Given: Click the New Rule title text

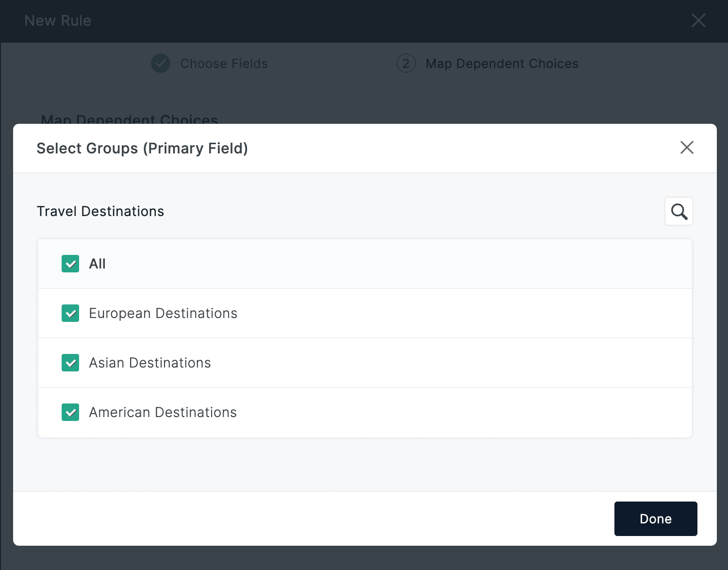Looking at the screenshot, I should pyautogui.click(x=58, y=20).
